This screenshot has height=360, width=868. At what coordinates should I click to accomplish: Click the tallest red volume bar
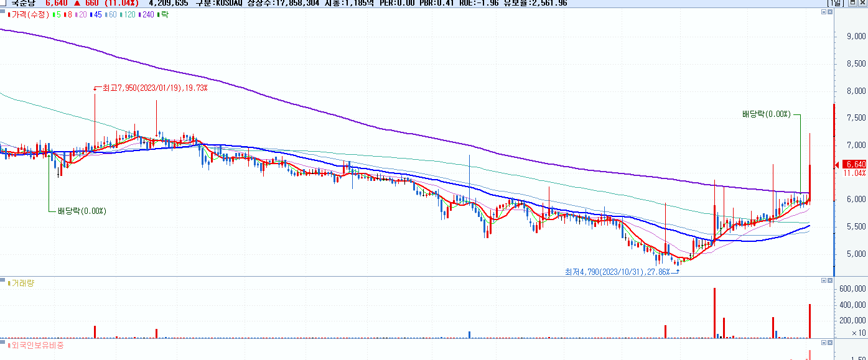(x=714, y=313)
